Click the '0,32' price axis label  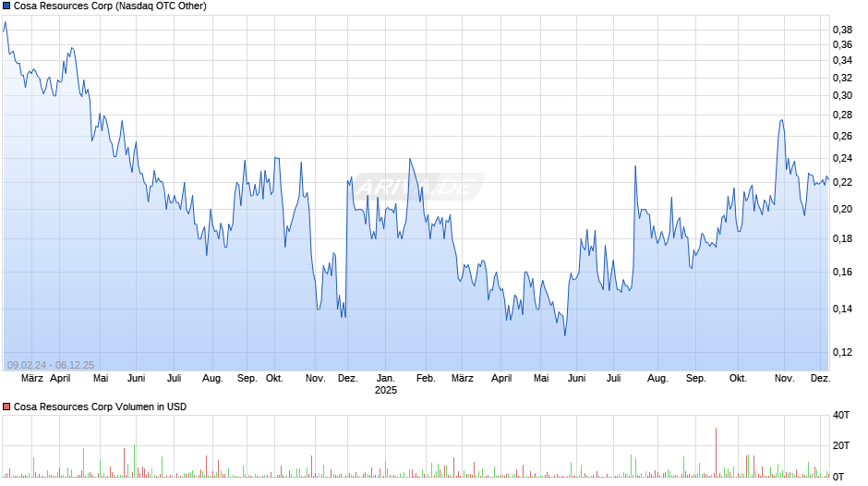point(842,78)
